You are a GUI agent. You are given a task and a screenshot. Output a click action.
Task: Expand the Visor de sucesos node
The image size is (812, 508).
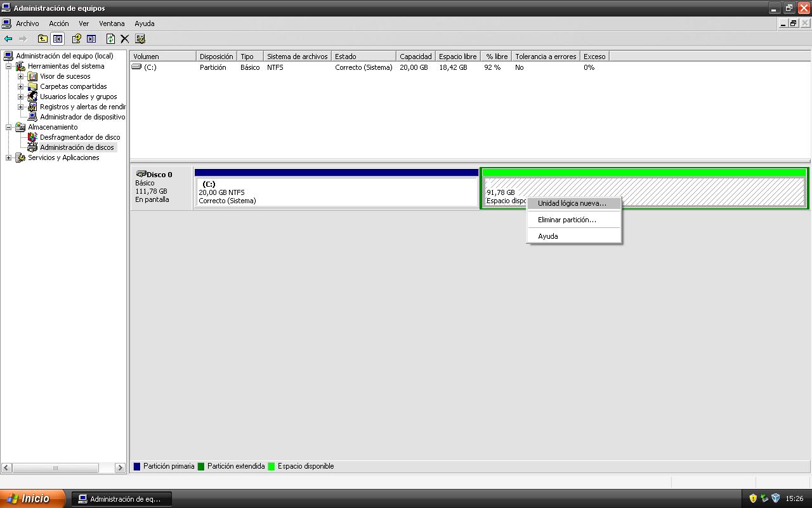pyautogui.click(x=20, y=76)
